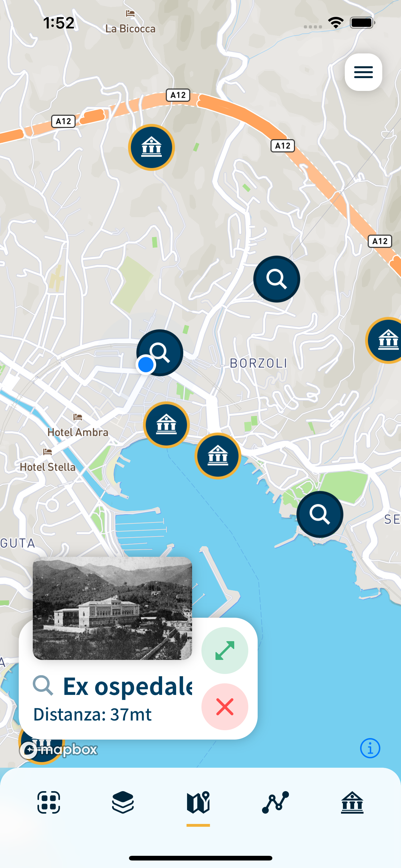
Task: Tap the museum marker at right map edge
Action: click(x=384, y=340)
